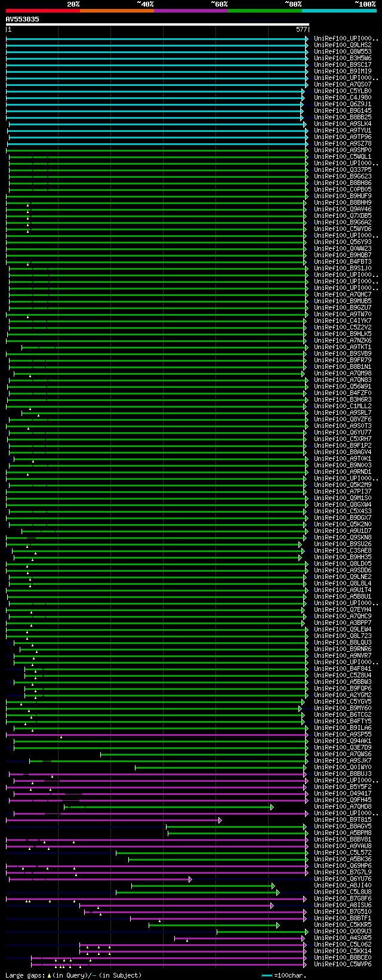Select hit label UniRef100_A9TKT1
Image resolution: width=382 pixels, height=980 pixels.
(x=343, y=347)
